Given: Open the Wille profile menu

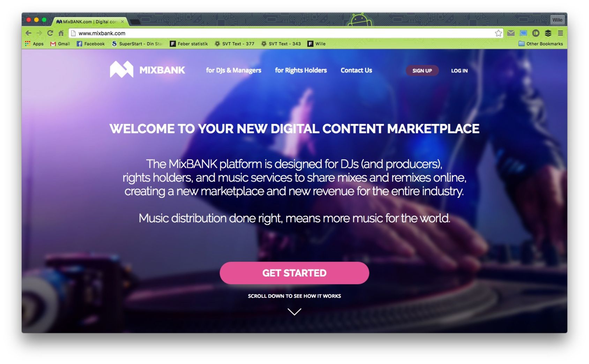Looking at the screenshot, I should click(x=557, y=20).
